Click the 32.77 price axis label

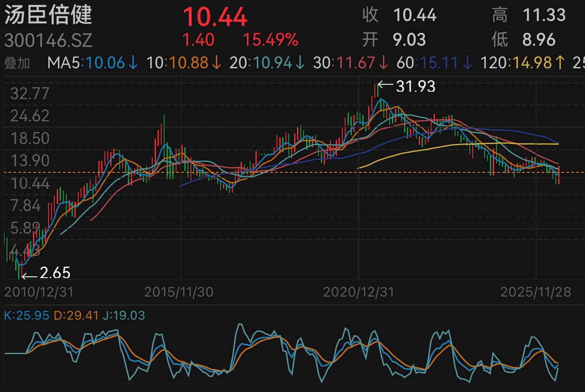(30, 94)
